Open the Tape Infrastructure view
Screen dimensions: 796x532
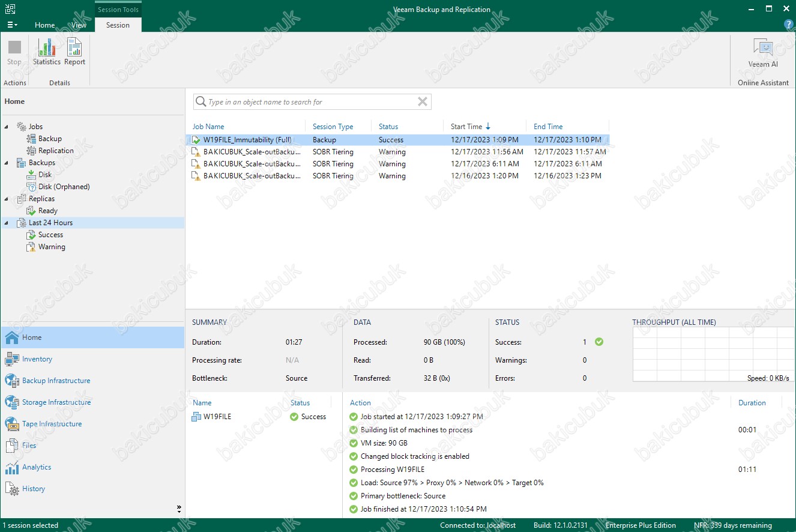coord(92,424)
